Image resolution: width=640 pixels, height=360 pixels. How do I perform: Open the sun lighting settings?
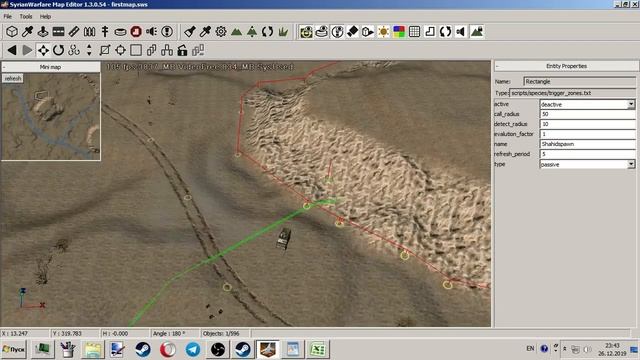click(383, 31)
